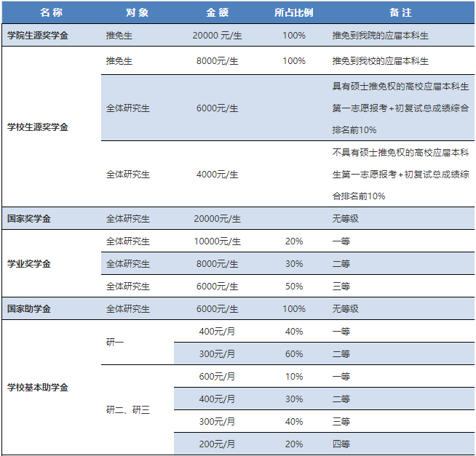Click the 所占比例 column header
The height and width of the screenshot is (456, 476).
293,12
